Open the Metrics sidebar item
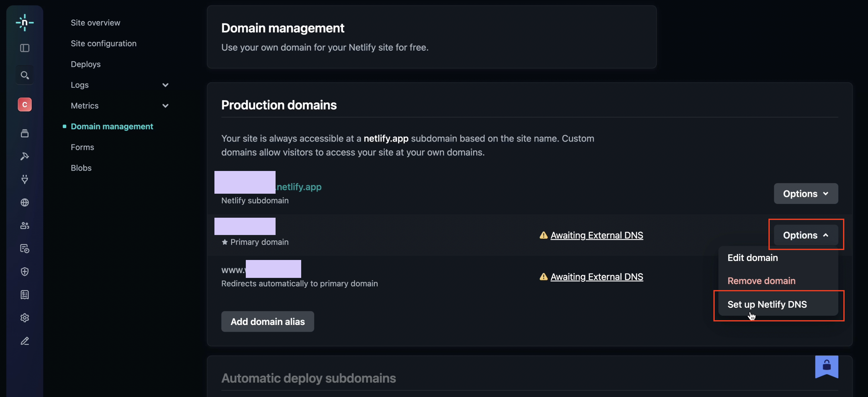 click(84, 106)
